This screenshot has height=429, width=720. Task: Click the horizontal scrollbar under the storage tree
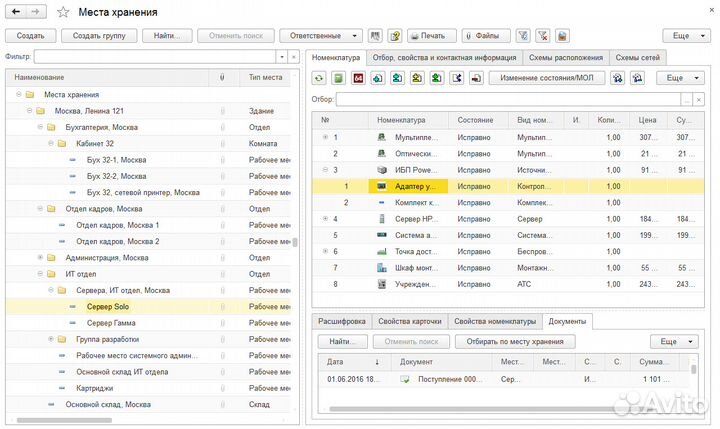pos(64,420)
